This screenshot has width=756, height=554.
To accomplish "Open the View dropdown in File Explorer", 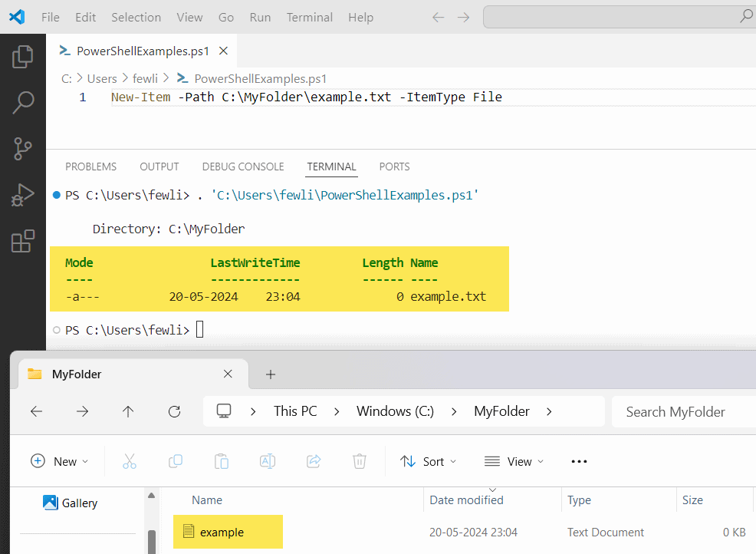I will (514, 461).
